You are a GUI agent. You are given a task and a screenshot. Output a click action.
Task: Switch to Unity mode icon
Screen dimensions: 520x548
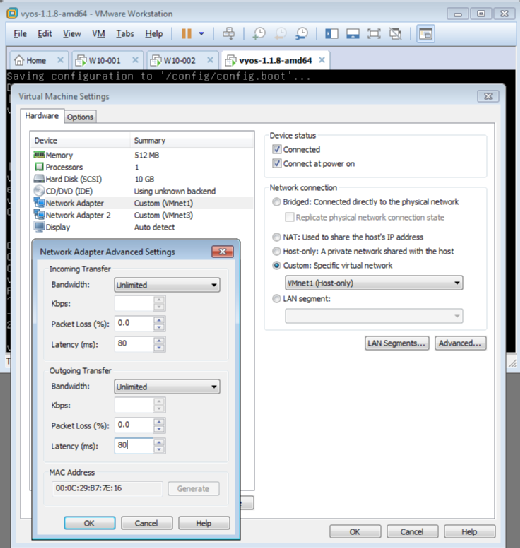(x=395, y=34)
